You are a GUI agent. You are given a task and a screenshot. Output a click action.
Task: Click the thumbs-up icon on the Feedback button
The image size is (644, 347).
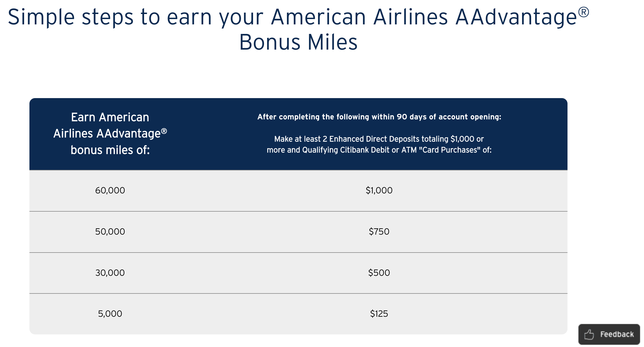point(589,334)
